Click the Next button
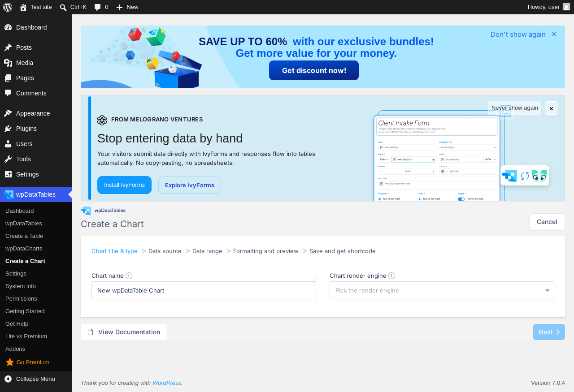 click(x=549, y=332)
